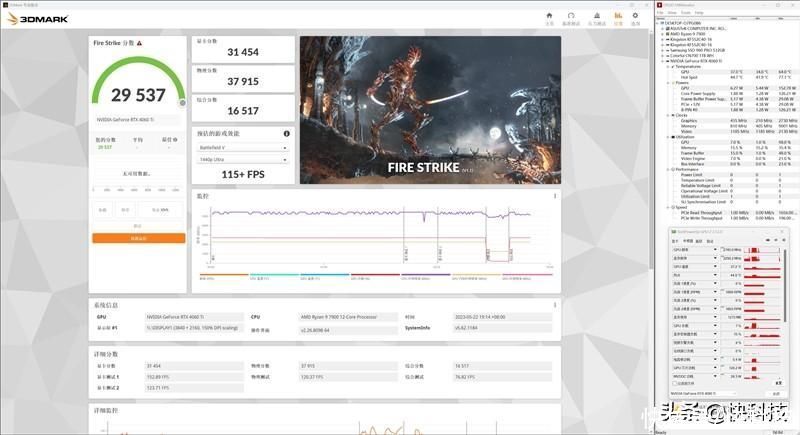
Task: Collapse the Performance group in HWMonitor
Action: pos(668,169)
